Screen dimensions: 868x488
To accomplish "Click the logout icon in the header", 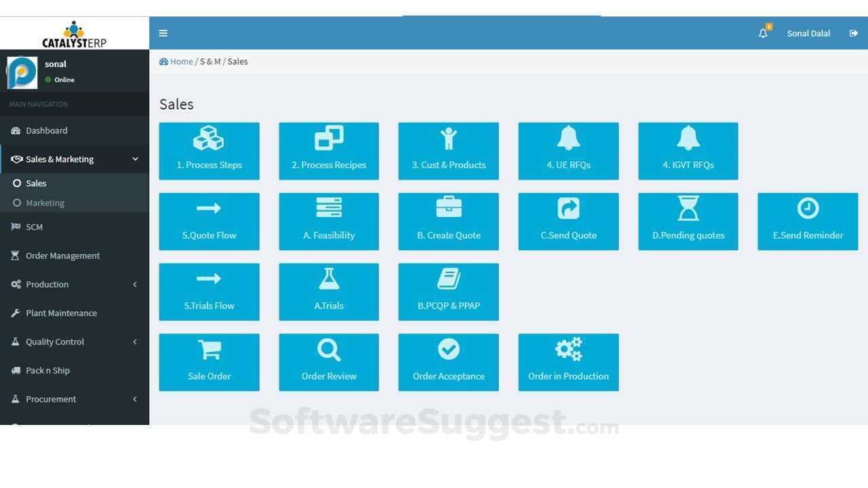I will tap(854, 33).
